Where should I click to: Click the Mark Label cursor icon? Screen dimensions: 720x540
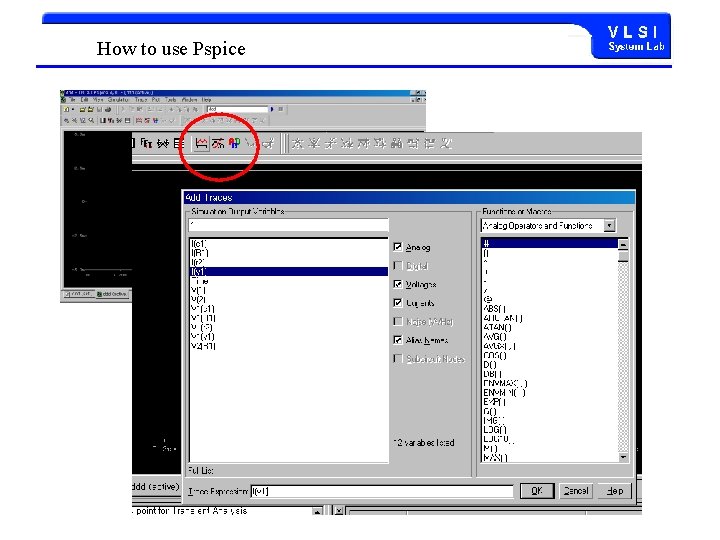[446, 143]
